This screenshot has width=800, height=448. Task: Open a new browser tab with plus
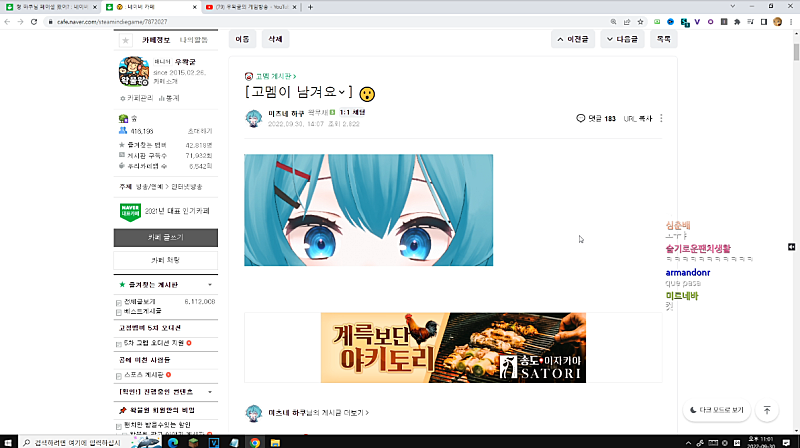pos(310,7)
